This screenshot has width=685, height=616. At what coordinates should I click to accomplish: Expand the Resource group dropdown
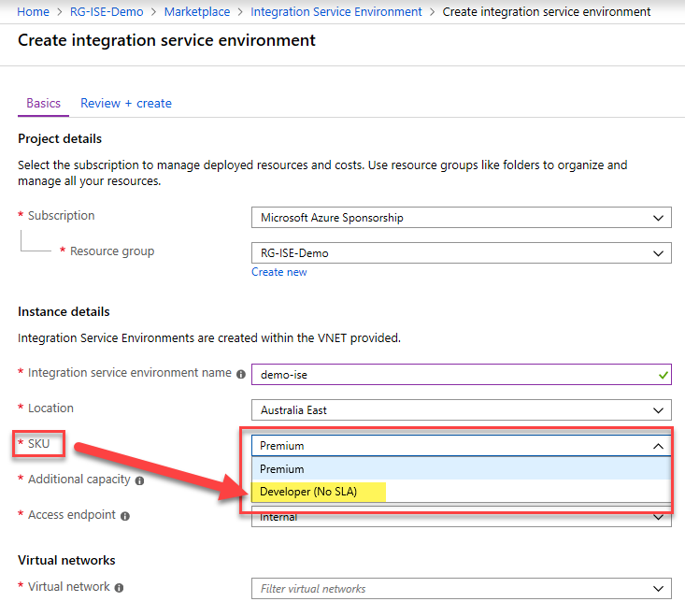(x=461, y=252)
